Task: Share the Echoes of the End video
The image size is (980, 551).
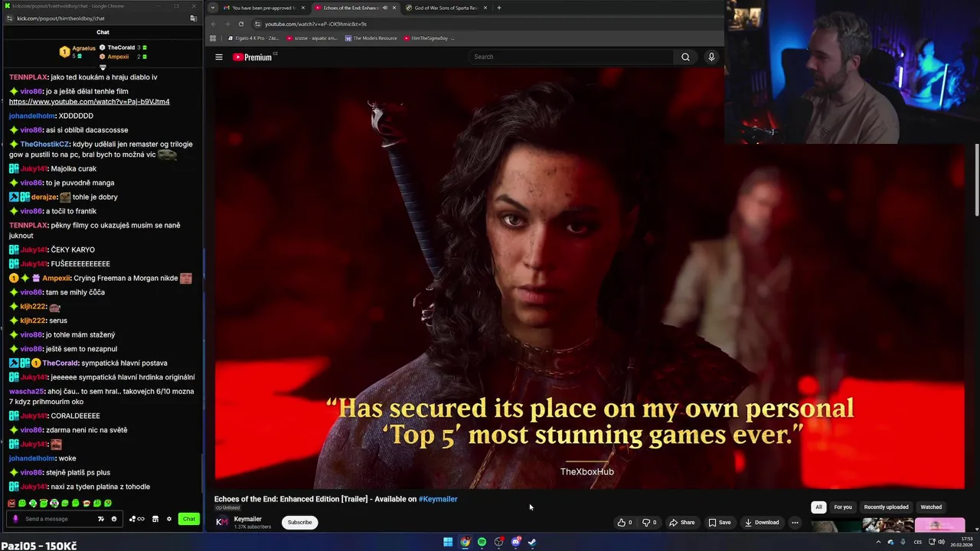Action: (x=682, y=523)
